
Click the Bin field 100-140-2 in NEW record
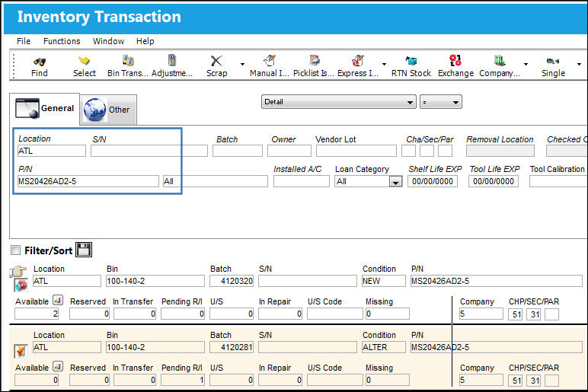(155, 281)
